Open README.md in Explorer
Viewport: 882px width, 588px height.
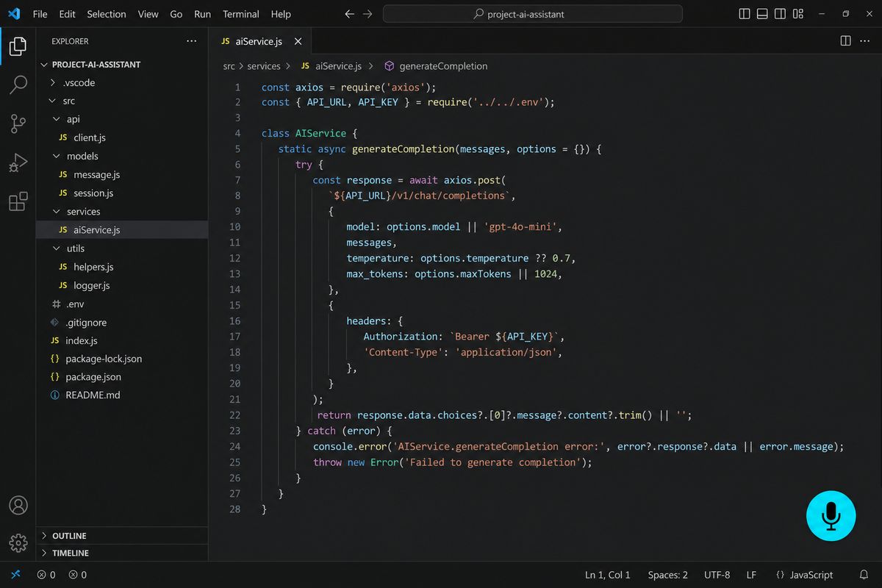pos(122,395)
